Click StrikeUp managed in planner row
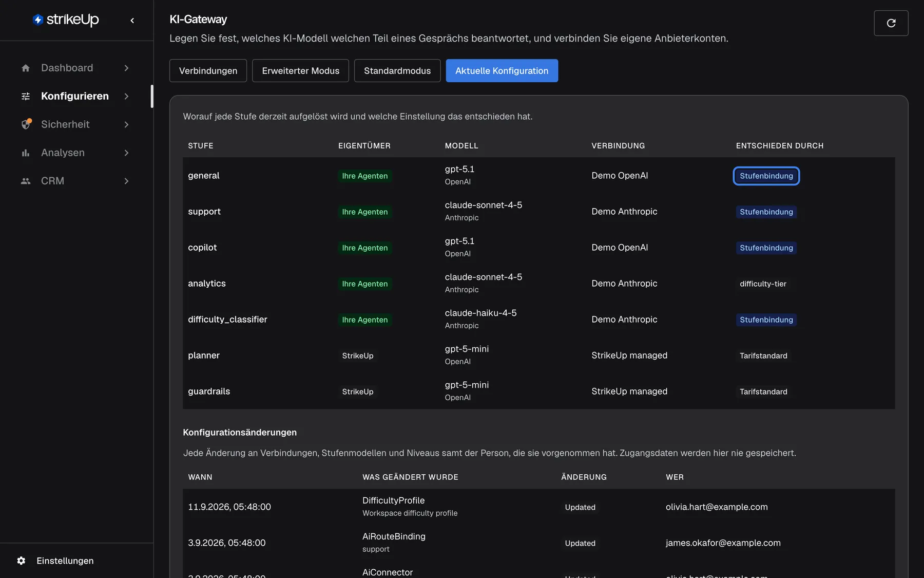Image resolution: width=924 pixels, height=578 pixels. point(629,355)
